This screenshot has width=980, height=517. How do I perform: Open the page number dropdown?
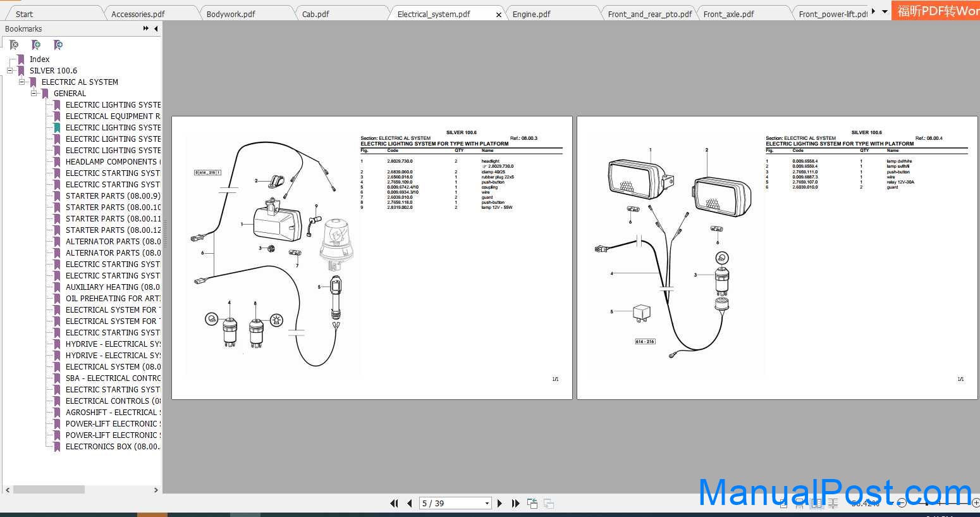[x=487, y=504]
